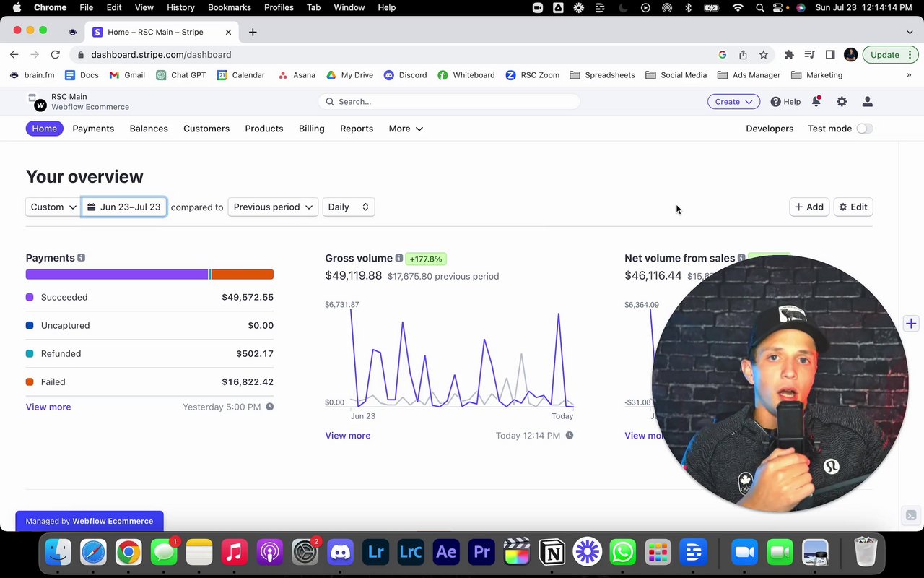The width and height of the screenshot is (924, 578).
Task: Click the Chrome Update button
Action: coord(890,55)
